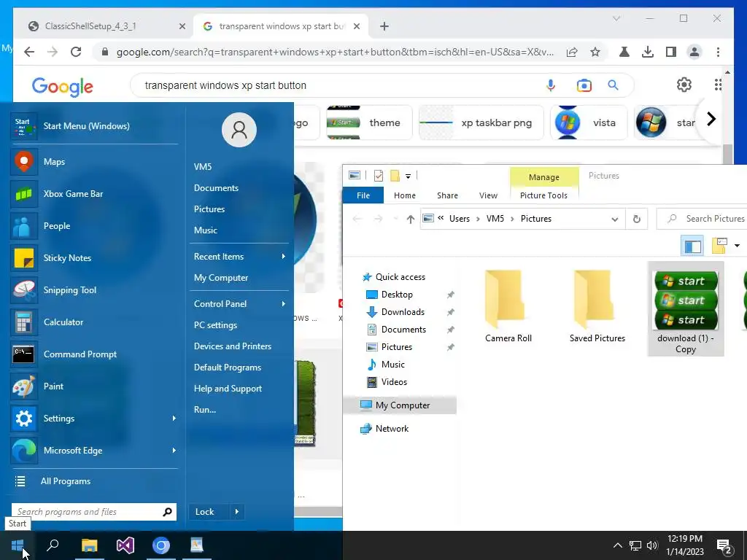Show more suggestion chips with the arrow
This screenshot has width=747, height=560.
(x=711, y=119)
